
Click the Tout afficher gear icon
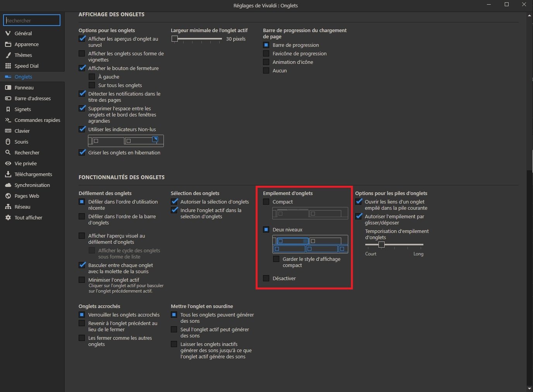(8, 217)
